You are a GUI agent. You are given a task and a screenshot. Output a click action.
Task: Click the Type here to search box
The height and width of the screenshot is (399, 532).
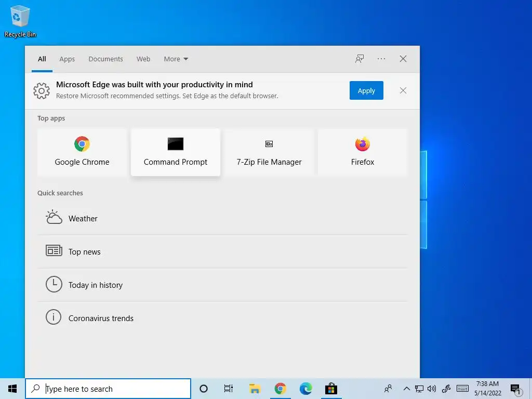coord(108,389)
